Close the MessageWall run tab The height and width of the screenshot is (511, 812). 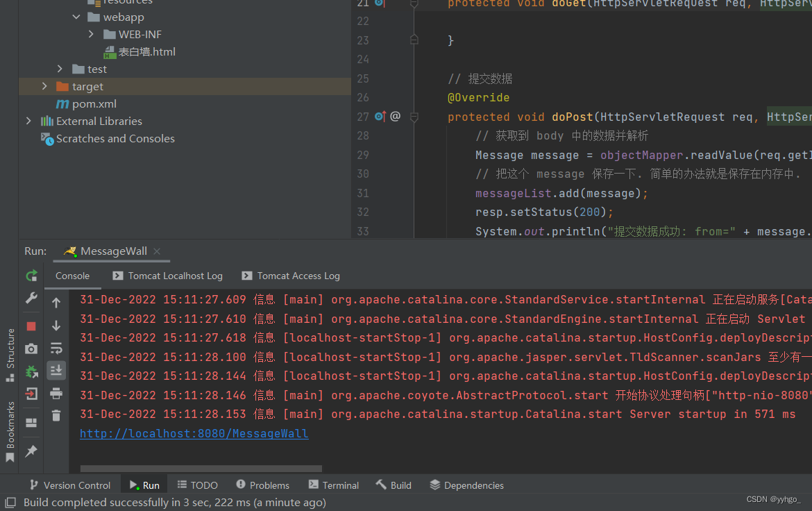click(x=157, y=251)
